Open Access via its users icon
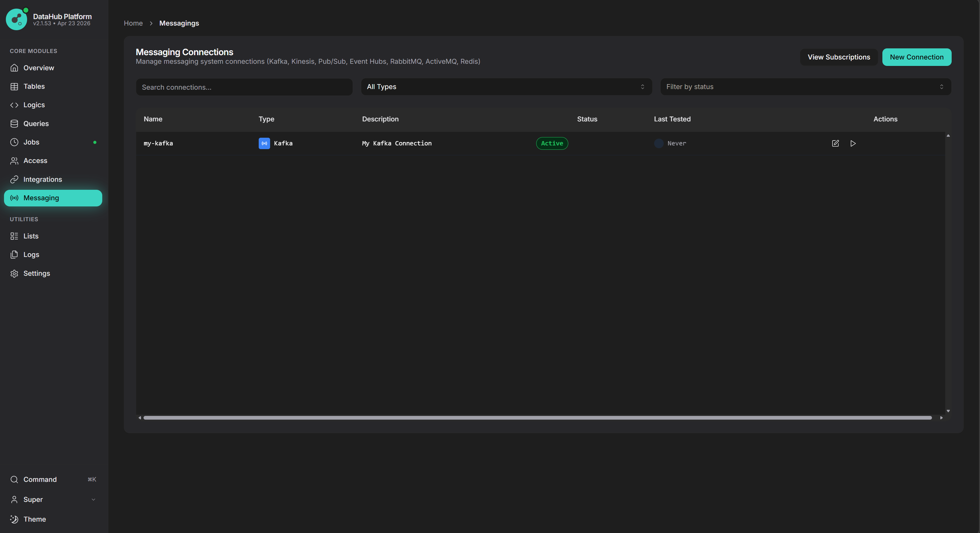Viewport: 980px width, 533px height. [14, 161]
